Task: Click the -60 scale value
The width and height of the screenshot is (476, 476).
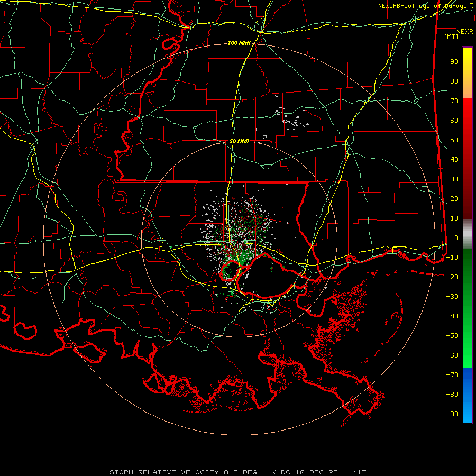Action: (452, 355)
